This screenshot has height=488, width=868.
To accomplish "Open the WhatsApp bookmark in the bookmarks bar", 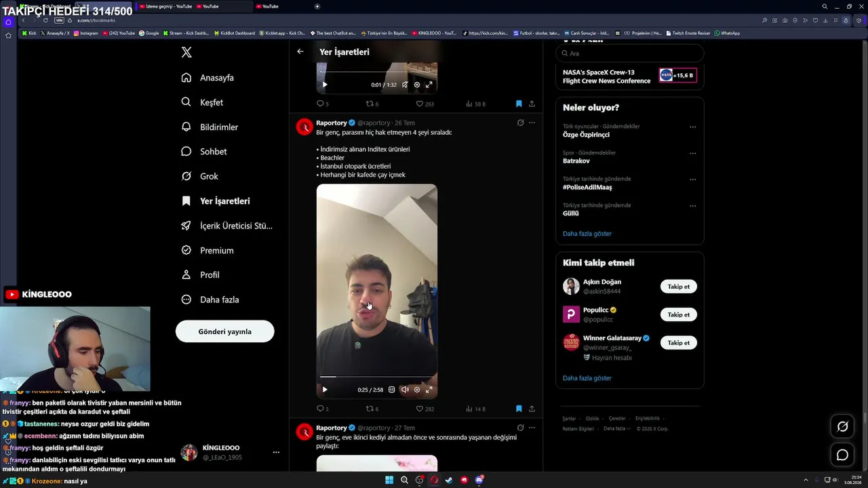I will click(x=727, y=33).
